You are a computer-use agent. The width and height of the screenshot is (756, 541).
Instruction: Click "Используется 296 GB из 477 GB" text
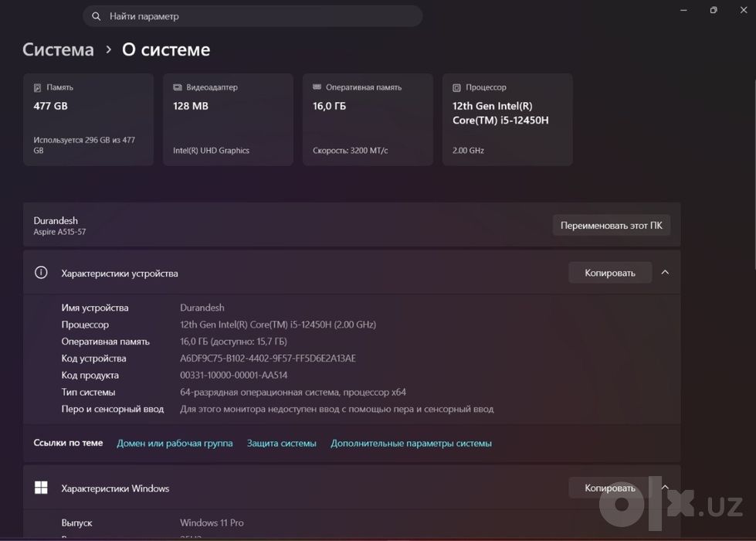pos(84,145)
